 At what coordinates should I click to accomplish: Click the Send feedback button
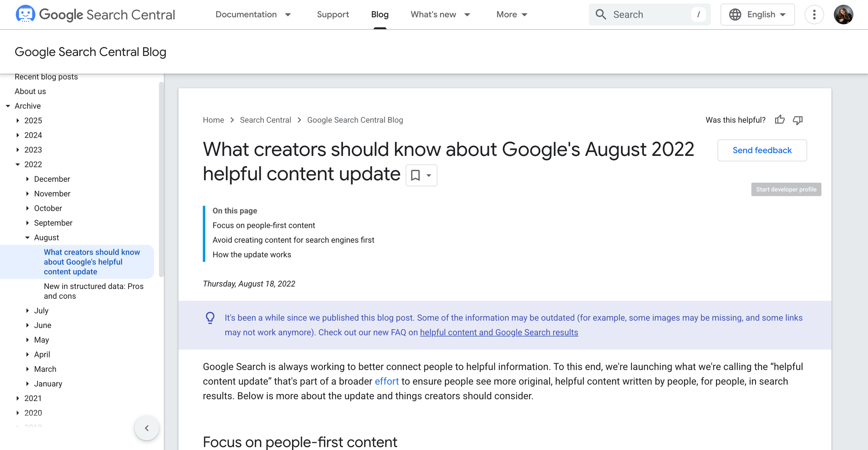[x=762, y=150]
